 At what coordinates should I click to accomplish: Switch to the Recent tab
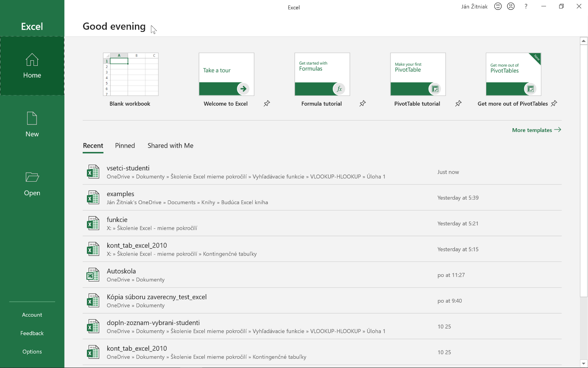coord(93,146)
